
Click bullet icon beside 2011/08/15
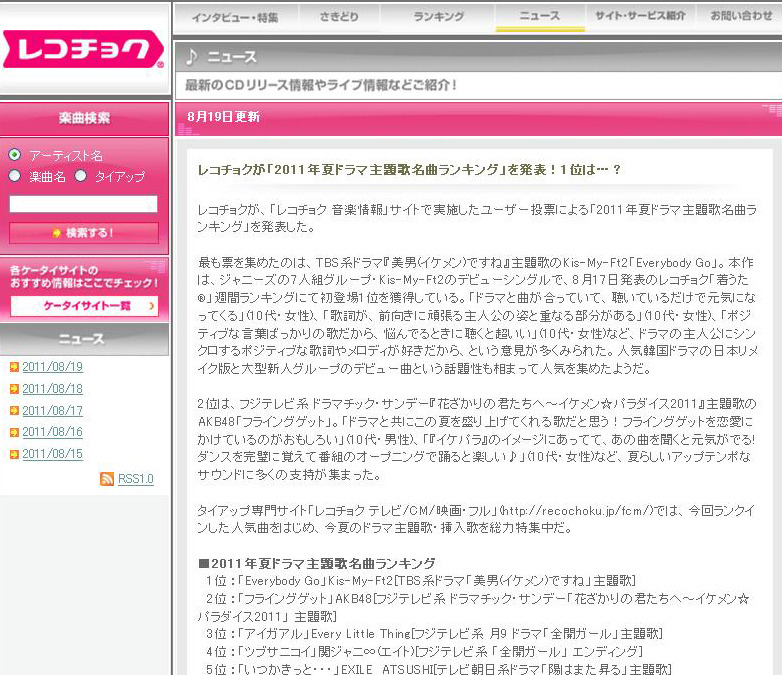14,454
